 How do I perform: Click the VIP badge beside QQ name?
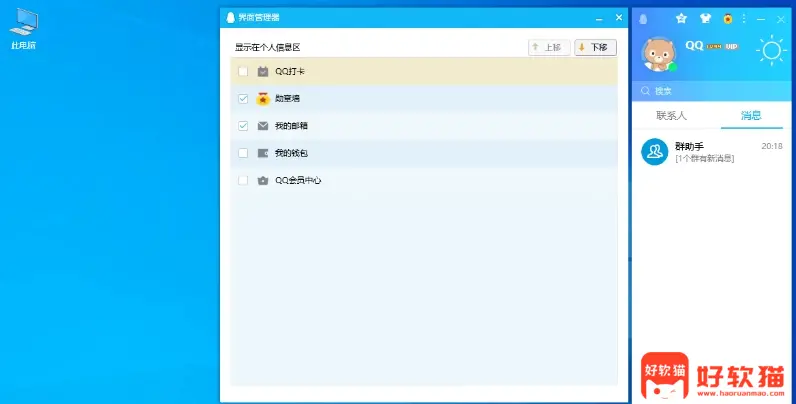(x=731, y=47)
